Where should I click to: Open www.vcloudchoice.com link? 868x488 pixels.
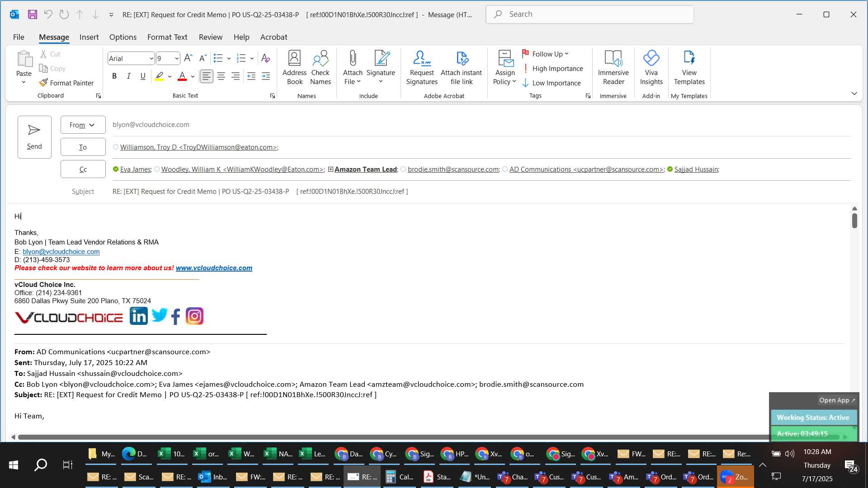pos(214,268)
